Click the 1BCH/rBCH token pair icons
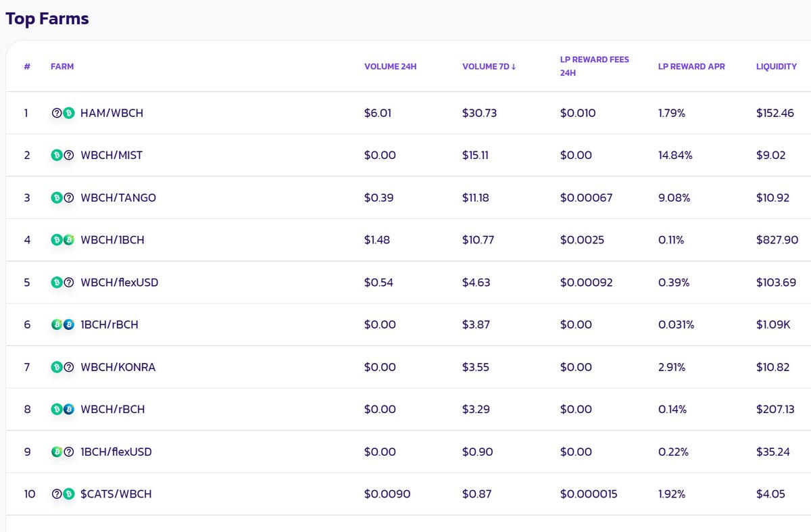Image resolution: width=811 pixels, height=532 pixels. tap(63, 324)
